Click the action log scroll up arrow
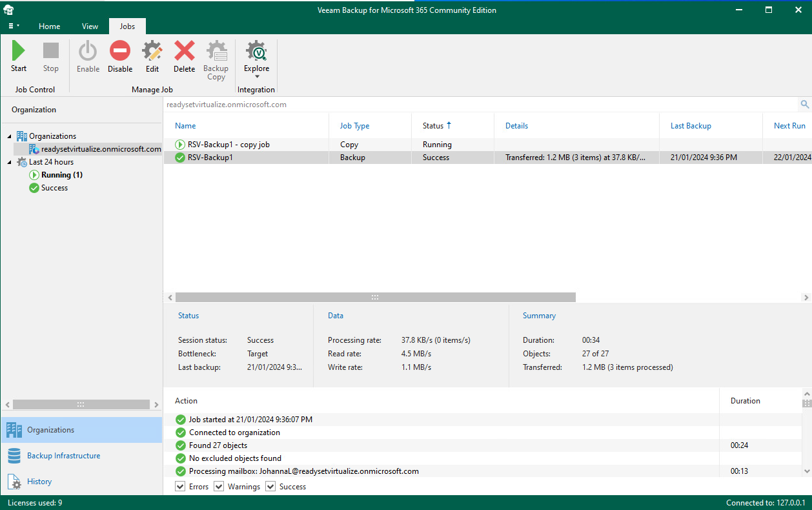 (807, 393)
